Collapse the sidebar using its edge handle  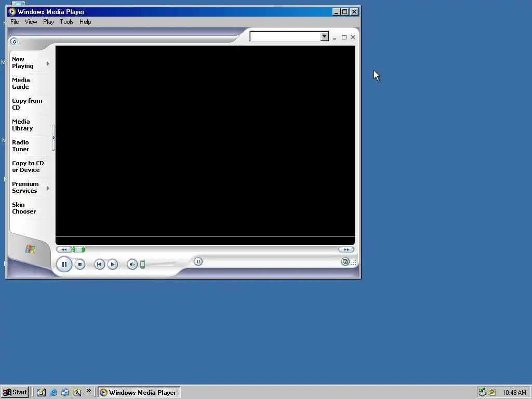click(54, 138)
